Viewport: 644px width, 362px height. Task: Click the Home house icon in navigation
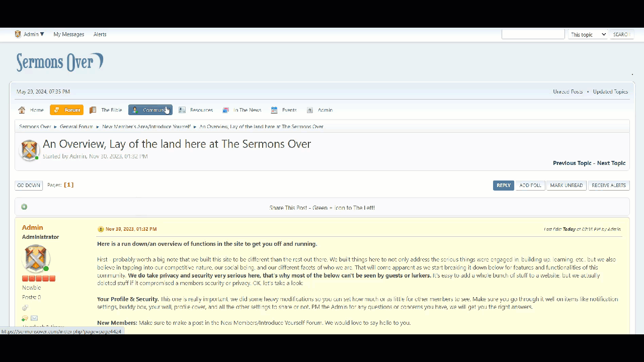point(22,110)
